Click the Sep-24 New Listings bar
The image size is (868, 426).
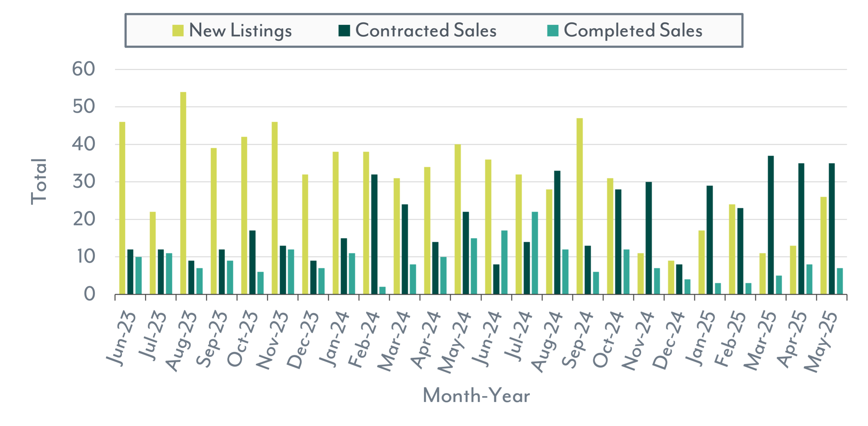(580, 206)
